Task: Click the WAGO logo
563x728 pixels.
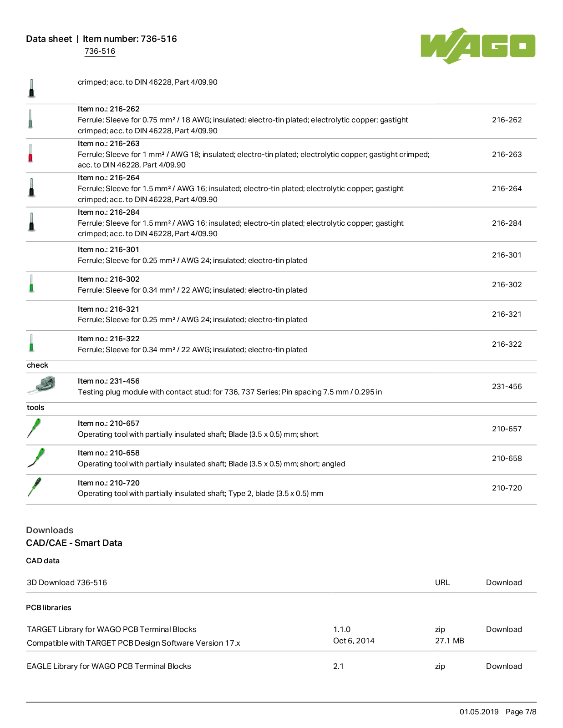Action: pyautogui.click(x=478, y=45)
